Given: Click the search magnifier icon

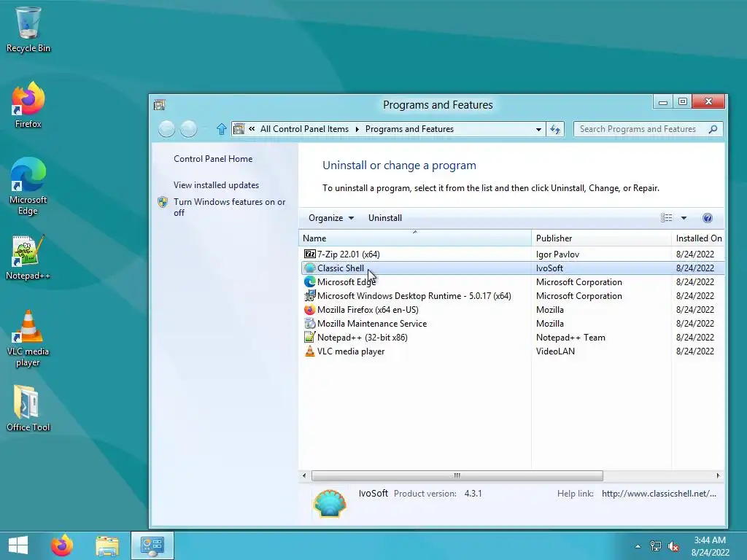Looking at the screenshot, I should click(x=713, y=129).
